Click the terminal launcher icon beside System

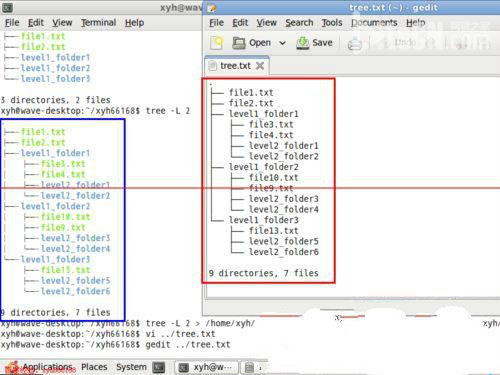[159, 367]
